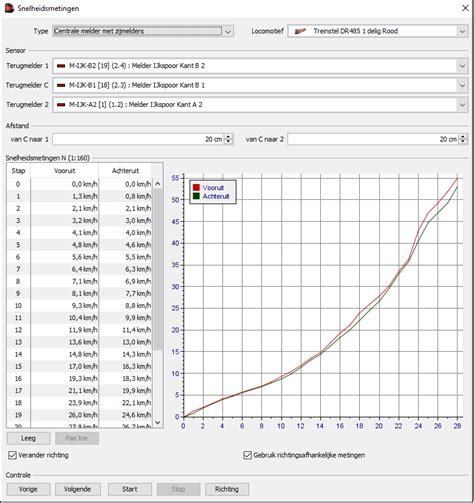Adjust the 'van C naar 2' spinner arrows
Screen dimensions: 474x503
coord(463,139)
